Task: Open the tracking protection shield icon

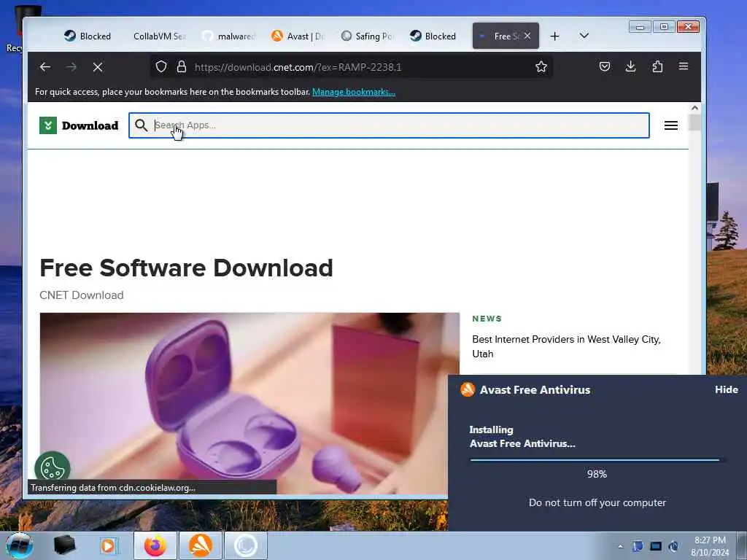Action: point(161,66)
